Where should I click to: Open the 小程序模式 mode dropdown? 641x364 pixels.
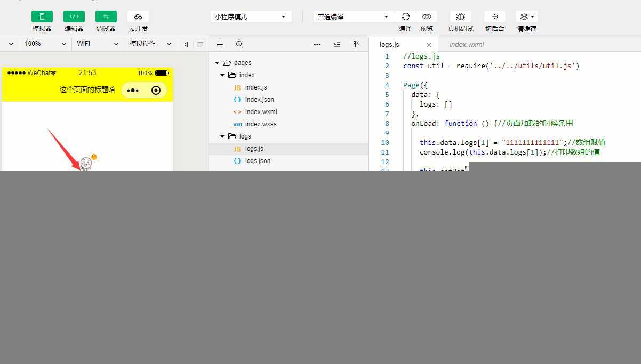pos(251,17)
